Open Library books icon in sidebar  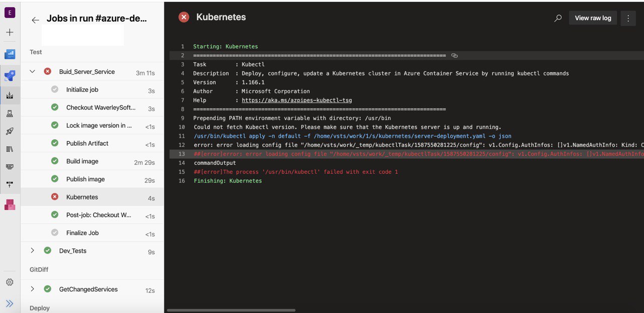coord(10,149)
